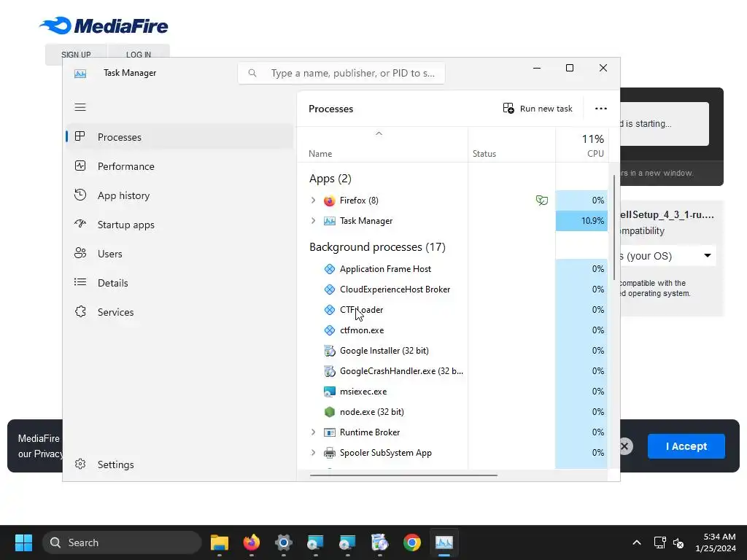This screenshot has height=560, width=747.
Task: Click the process list horizontal scrollbar
Action: coord(403,475)
